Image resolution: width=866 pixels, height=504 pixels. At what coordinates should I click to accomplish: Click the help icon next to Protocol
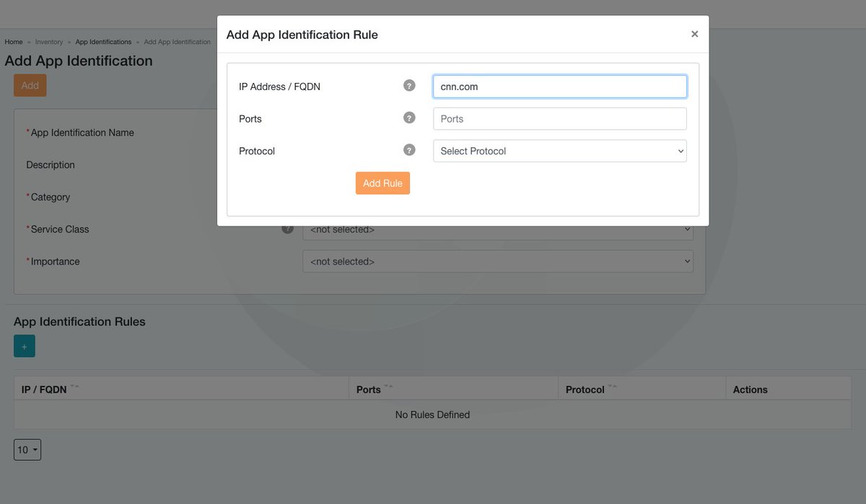(x=409, y=150)
